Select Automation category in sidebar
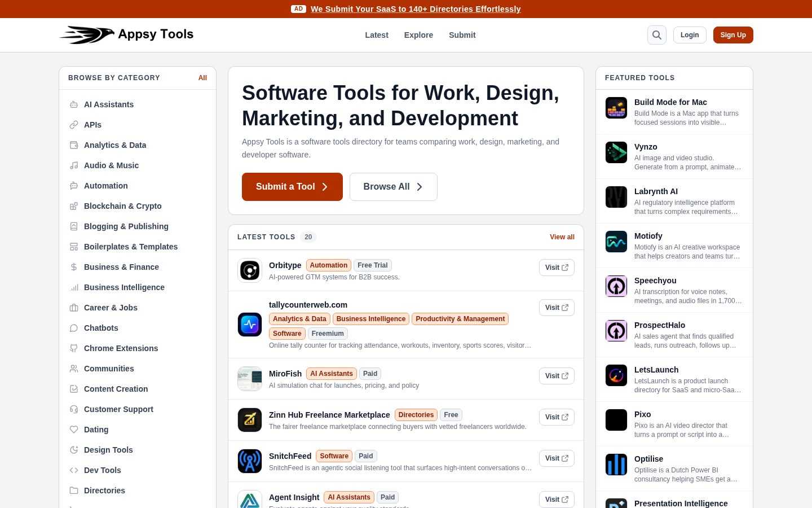The image size is (812, 508). (x=138, y=186)
